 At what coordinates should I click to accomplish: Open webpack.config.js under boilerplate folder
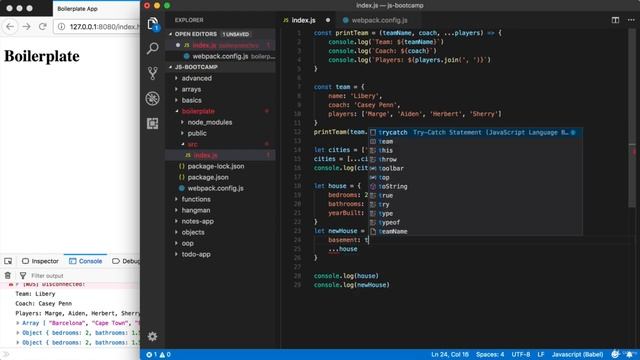tap(220, 188)
